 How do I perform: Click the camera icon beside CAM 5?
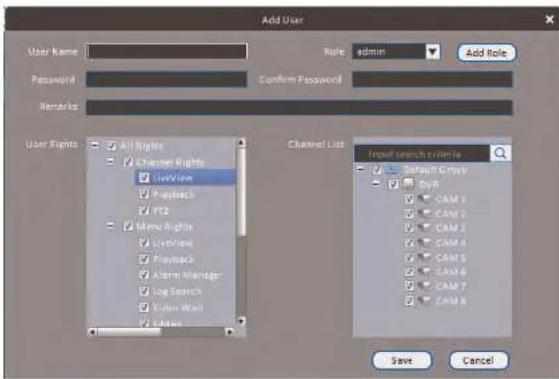[x=424, y=257]
